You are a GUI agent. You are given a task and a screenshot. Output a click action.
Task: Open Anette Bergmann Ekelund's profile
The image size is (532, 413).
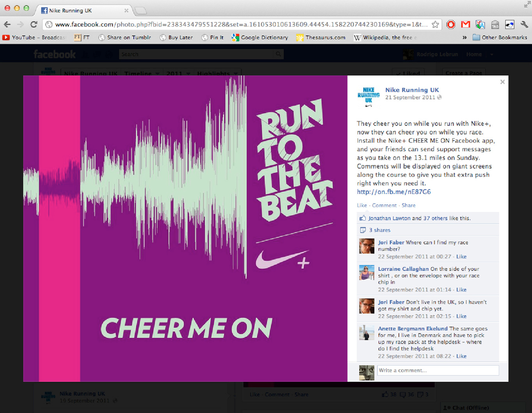(413, 329)
